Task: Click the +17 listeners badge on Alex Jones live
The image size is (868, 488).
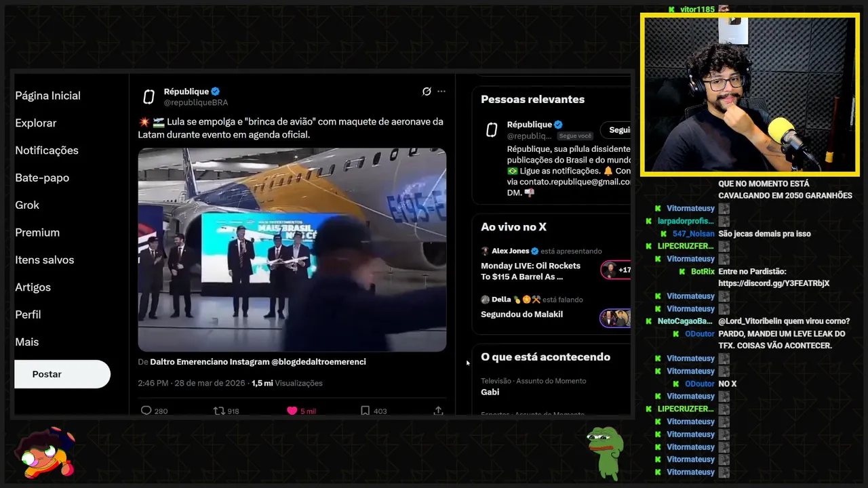Action: tap(616, 270)
